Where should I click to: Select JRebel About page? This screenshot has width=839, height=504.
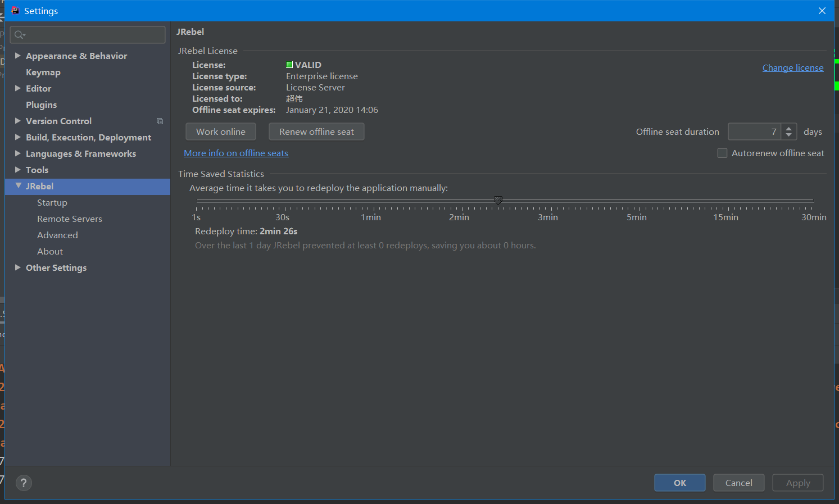click(50, 251)
